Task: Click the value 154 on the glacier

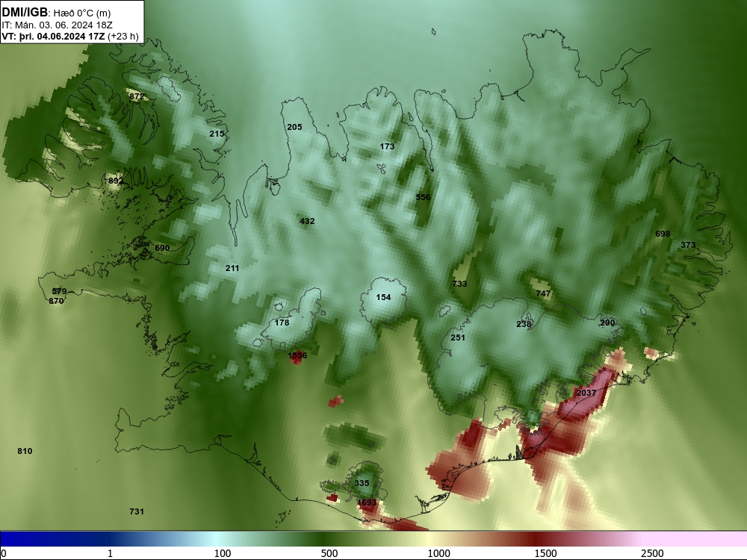Action: (383, 297)
